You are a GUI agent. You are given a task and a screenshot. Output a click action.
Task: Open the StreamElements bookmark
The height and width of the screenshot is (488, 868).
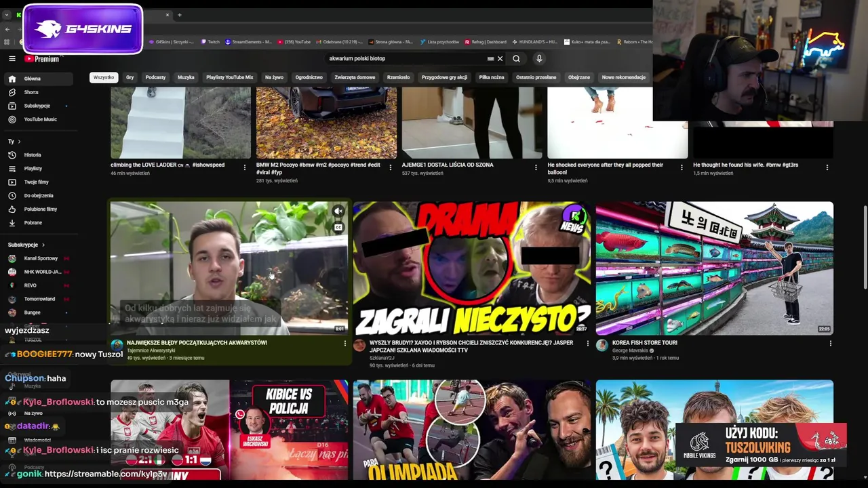[x=248, y=42]
